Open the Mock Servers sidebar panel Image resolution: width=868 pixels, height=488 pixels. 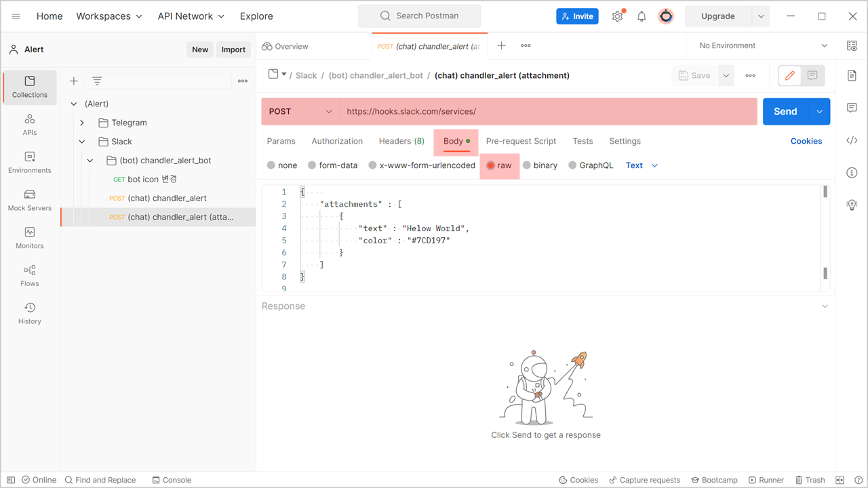pos(30,201)
